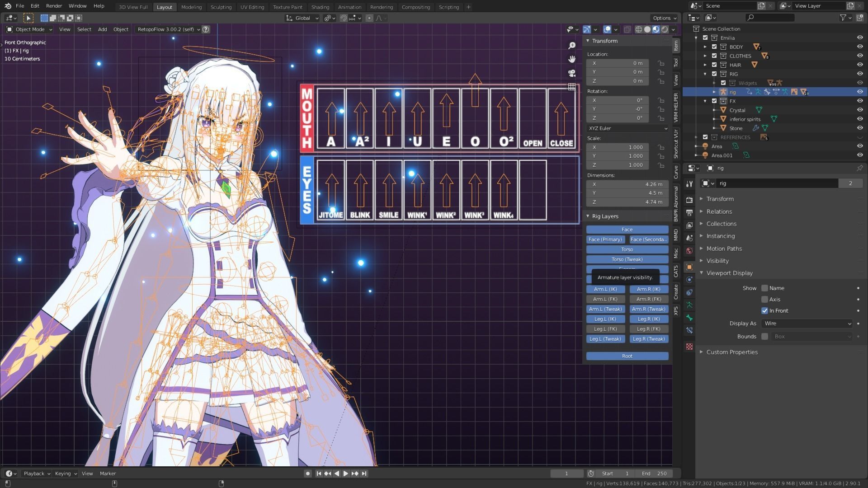Open the Add menu in viewport header
This screenshot has height=488, width=868.
tap(102, 29)
